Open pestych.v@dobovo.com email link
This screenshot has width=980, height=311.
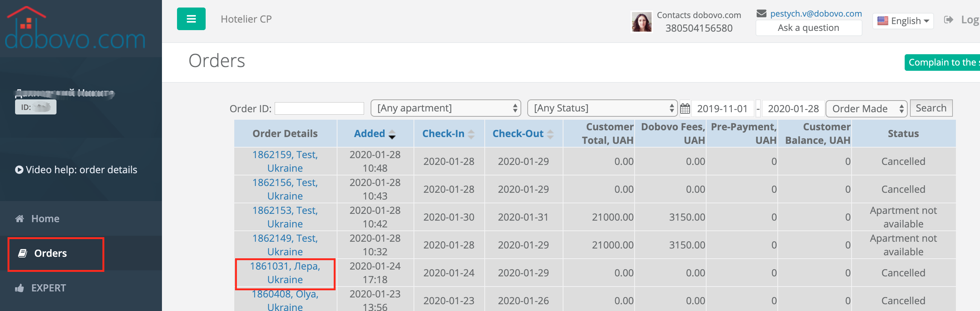pos(816,14)
